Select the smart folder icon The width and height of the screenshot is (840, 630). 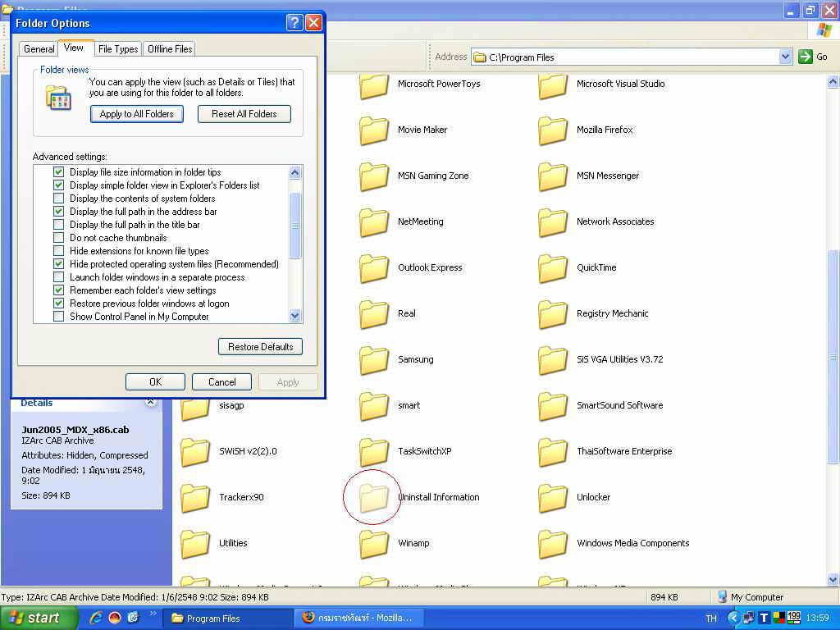coord(373,407)
